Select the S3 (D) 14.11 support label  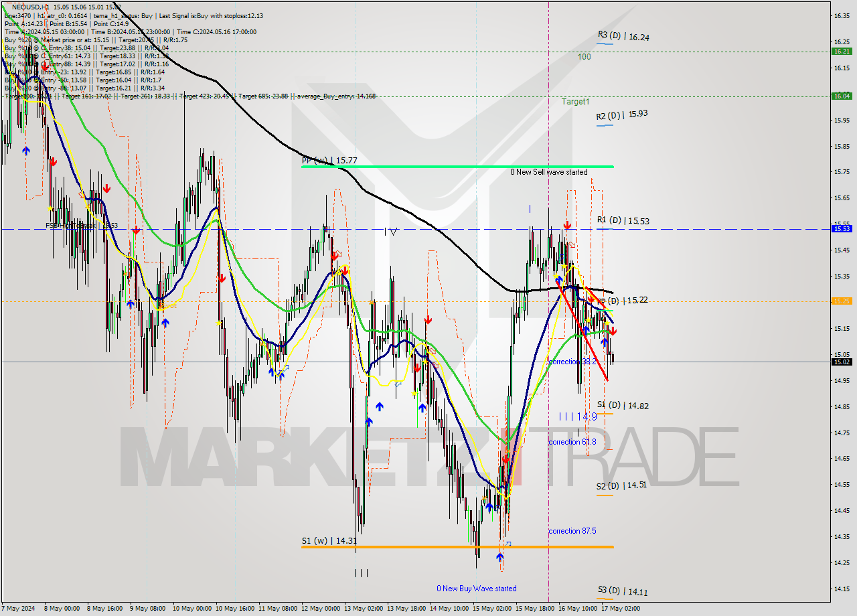point(623,592)
